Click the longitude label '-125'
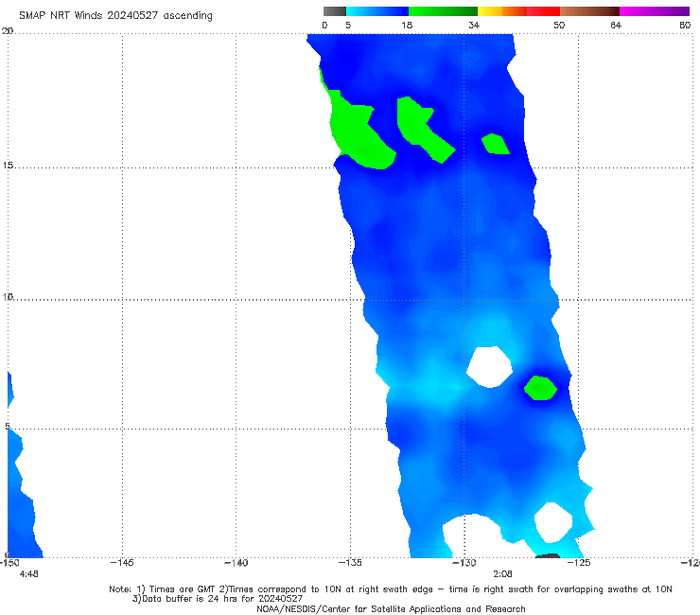The height and width of the screenshot is (615, 700). point(579,563)
